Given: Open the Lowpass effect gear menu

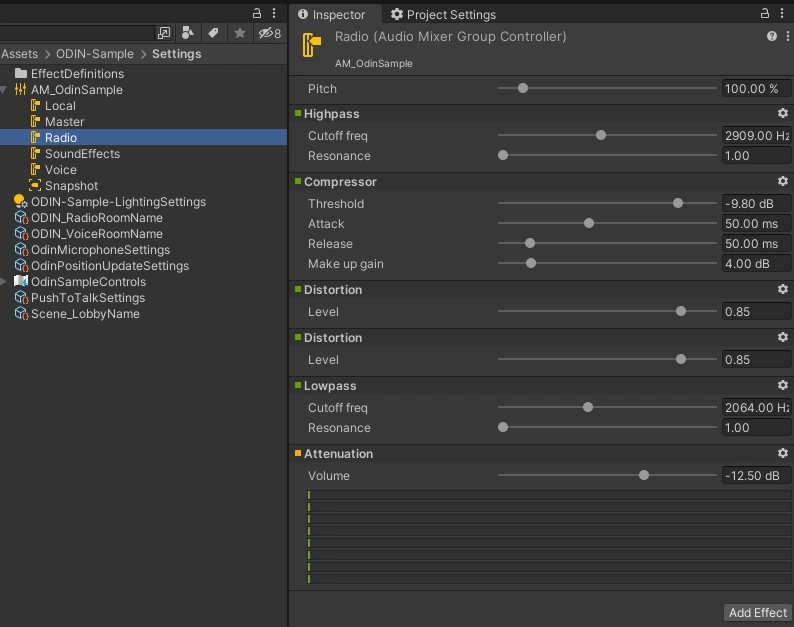Looking at the screenshot, I should [782, 385].
